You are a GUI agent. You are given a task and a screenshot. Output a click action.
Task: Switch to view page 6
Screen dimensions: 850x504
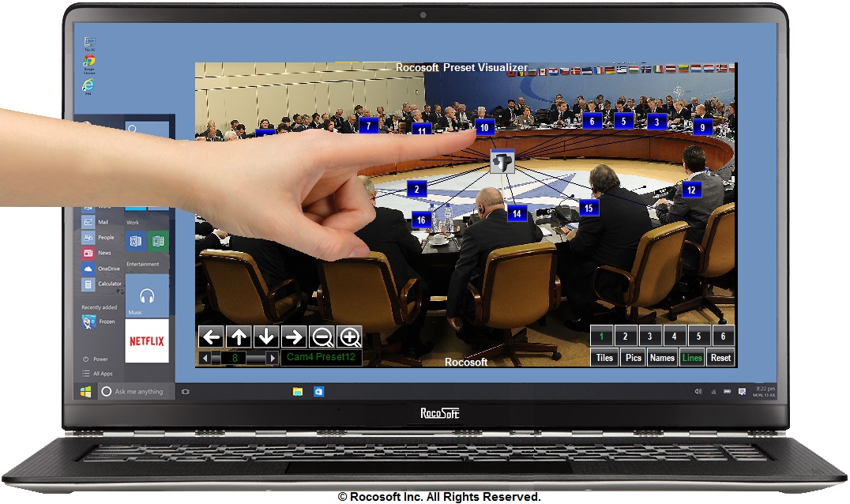click(723, 337)
